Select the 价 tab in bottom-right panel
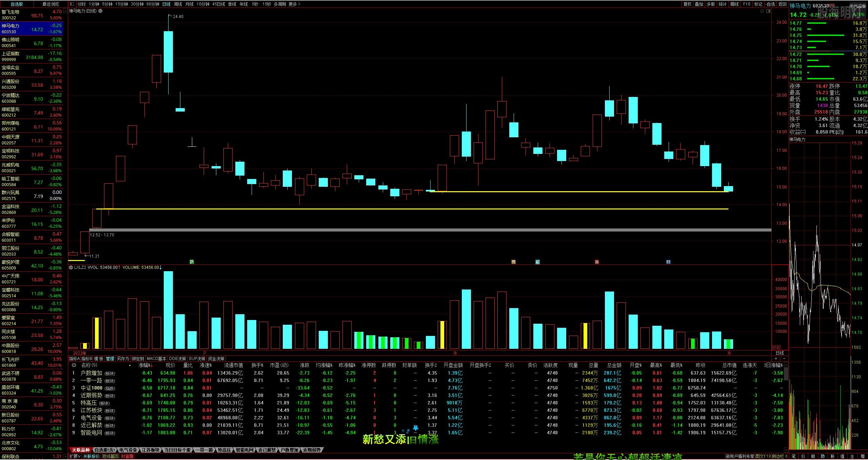The width and height of the screenshot is (868, 460). [x=803, y=456]
